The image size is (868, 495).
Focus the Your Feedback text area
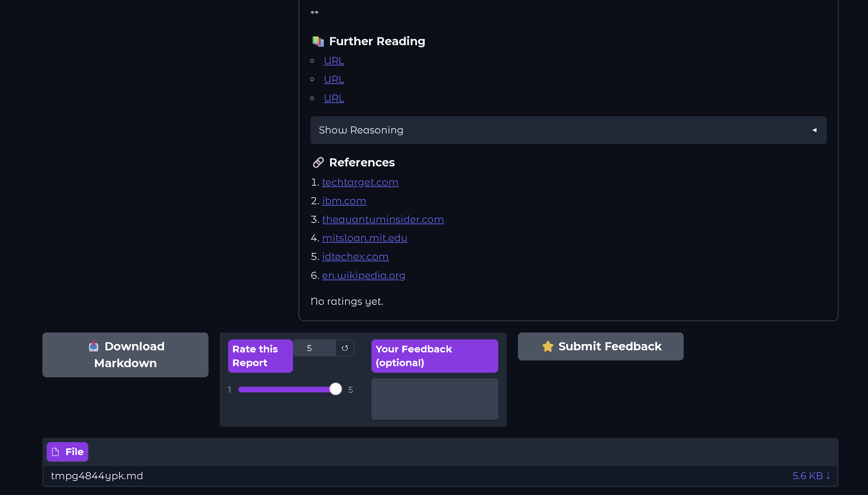click(x=435, y=399)
